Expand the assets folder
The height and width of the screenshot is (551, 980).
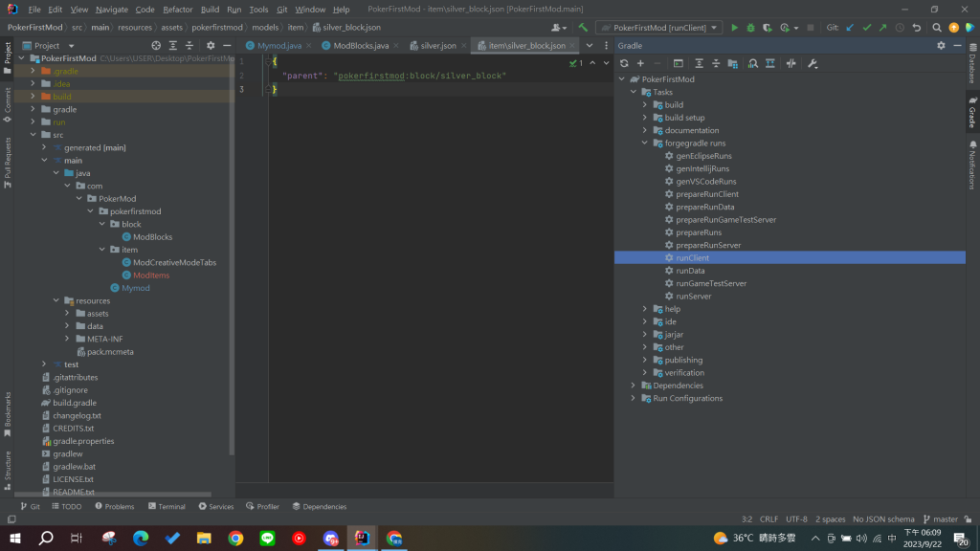coord(68,313)
